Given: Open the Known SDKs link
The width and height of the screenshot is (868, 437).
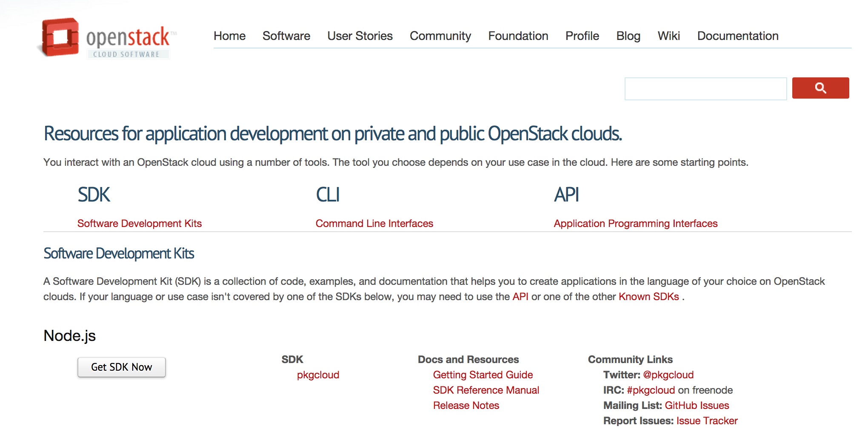Looking at the screenshot, I should click(648, 297).
